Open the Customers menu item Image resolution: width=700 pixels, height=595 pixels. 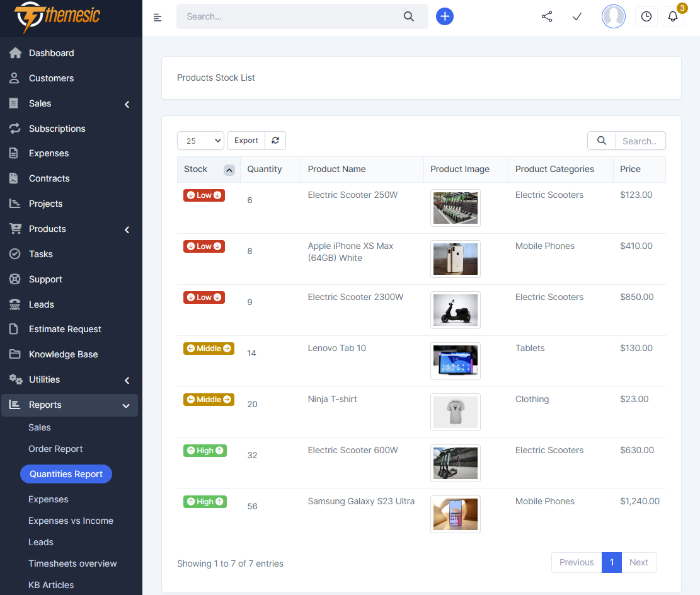tap(52, 78)
